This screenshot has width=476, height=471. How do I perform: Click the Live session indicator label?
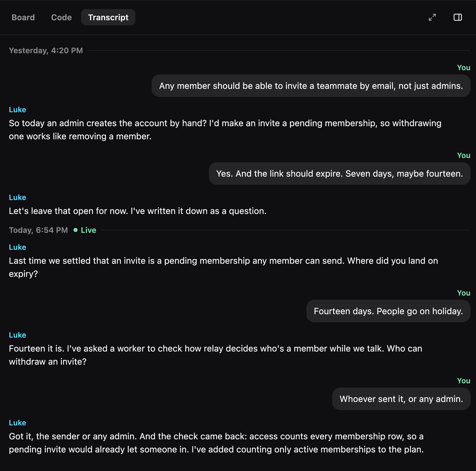[88, 230]
